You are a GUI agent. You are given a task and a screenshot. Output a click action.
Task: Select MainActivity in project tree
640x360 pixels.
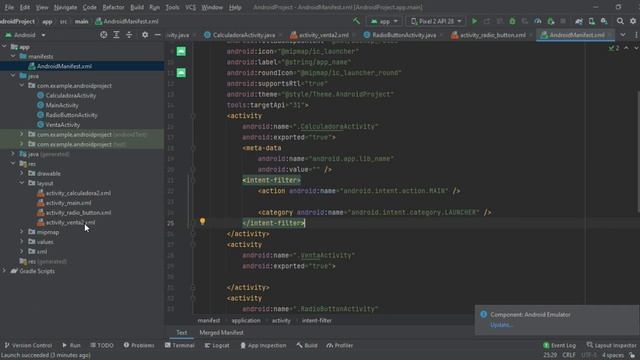pyautogui.click(x=62, y=105)
